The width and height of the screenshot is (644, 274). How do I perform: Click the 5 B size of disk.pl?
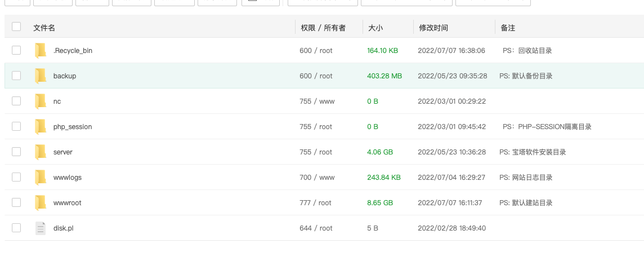(373, 228)
